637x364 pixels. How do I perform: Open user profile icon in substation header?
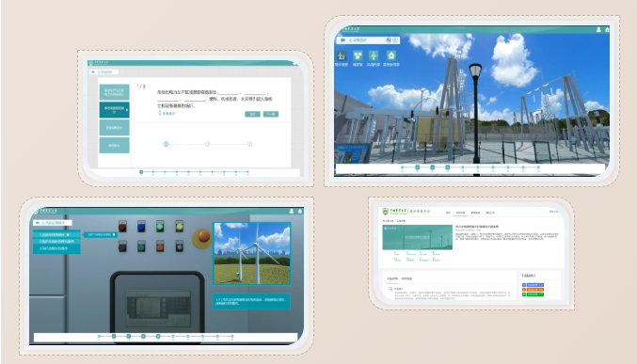click(598, 30)
